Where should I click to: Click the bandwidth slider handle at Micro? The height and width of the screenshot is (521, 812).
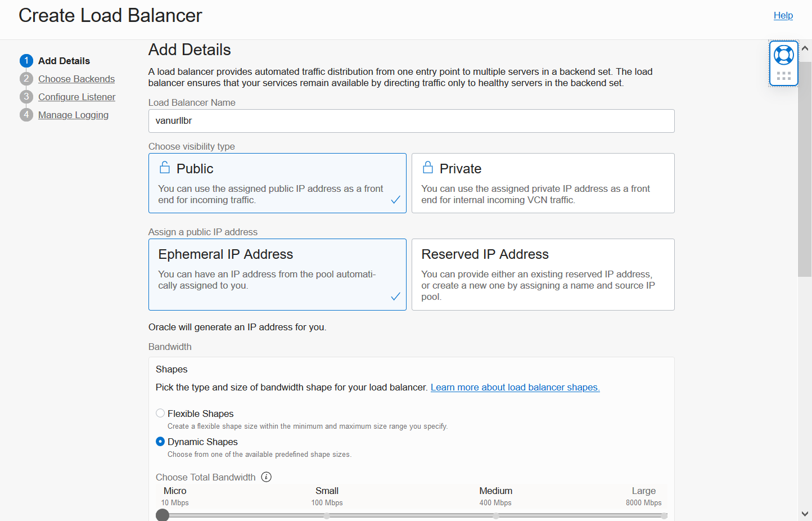162,515
